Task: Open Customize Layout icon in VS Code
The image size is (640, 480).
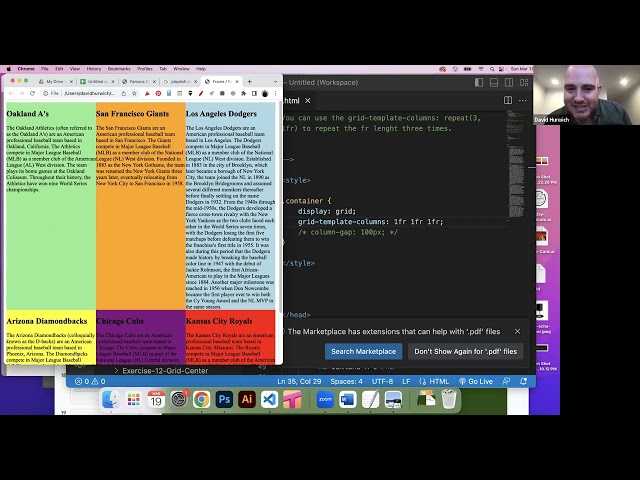Action: click(524, 82)
